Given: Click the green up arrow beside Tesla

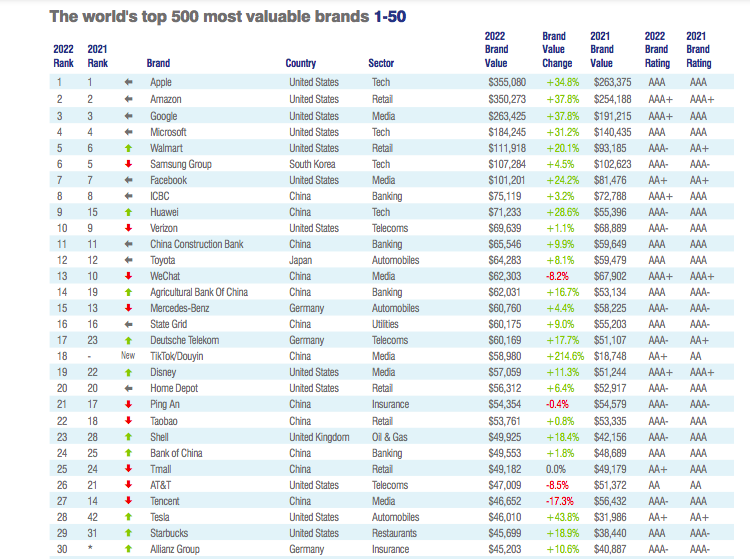Looking at the screenshot, I should point(128,517).
